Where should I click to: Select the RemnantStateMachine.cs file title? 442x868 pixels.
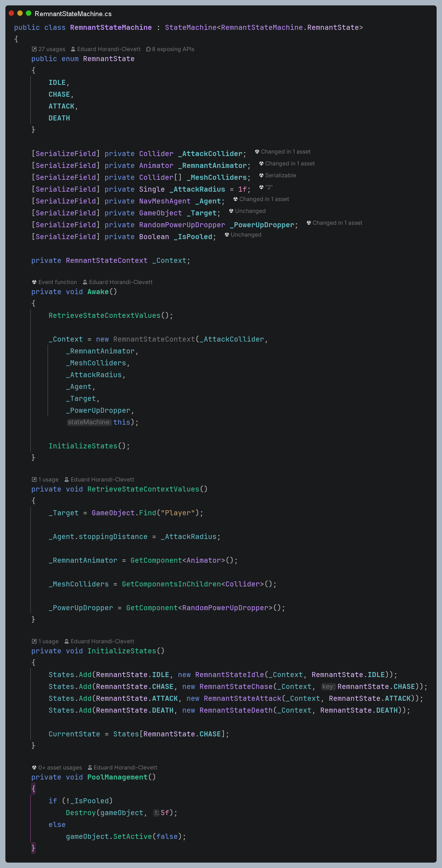[x=73, y=14]
